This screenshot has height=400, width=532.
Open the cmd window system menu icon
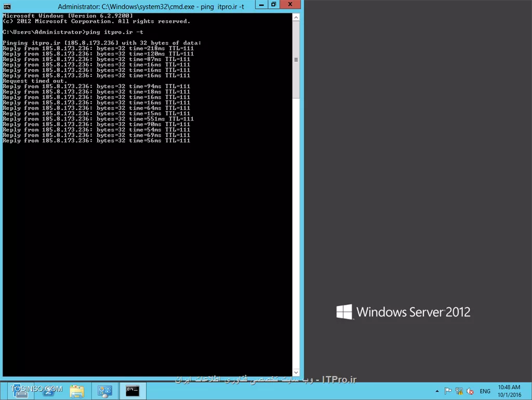pyautogui.click(x=7, y=6)
